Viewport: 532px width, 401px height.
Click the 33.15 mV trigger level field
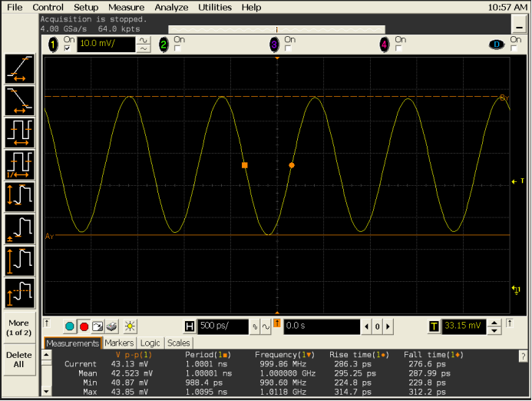(464, 326)
